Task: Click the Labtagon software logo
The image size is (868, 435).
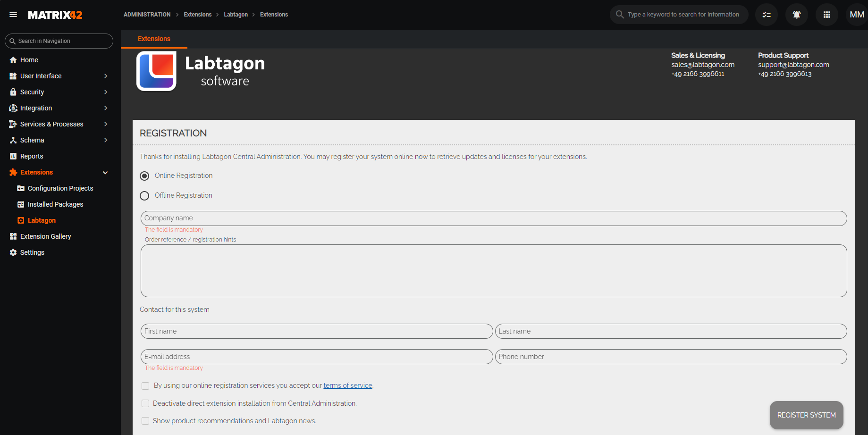Action: [201, 71]
